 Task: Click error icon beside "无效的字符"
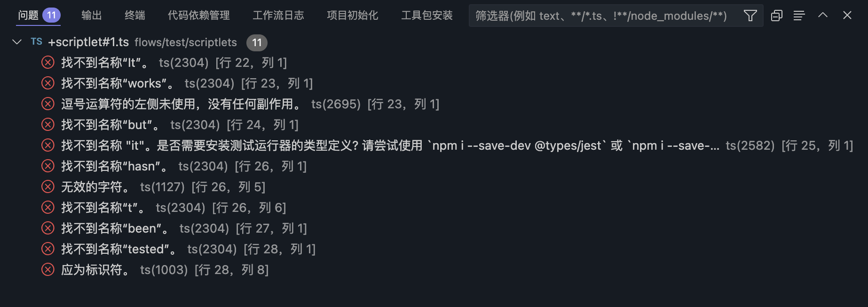(48, 187)
